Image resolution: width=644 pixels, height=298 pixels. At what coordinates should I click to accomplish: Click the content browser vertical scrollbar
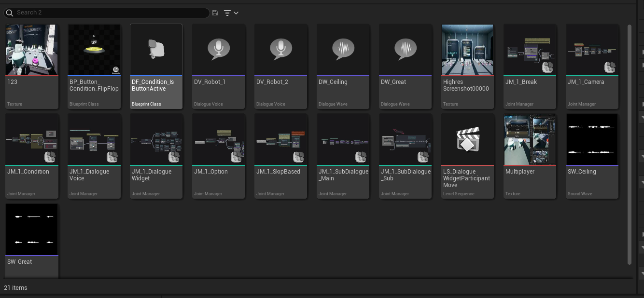click(x=629, y=145)
